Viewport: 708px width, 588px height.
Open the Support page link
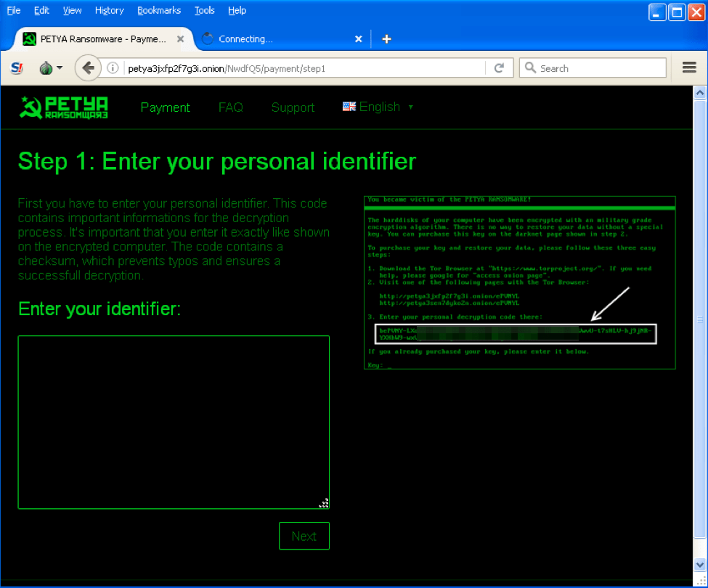coord(293,107)
